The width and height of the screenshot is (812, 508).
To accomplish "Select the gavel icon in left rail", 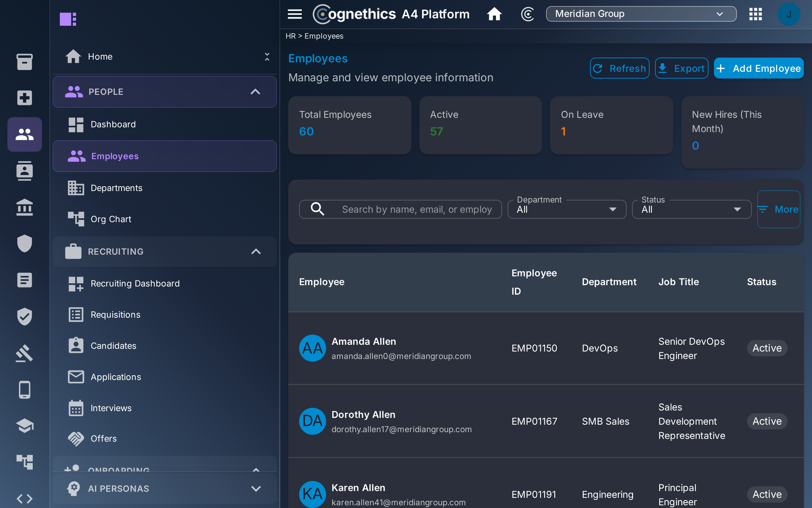I will (24, 353).
